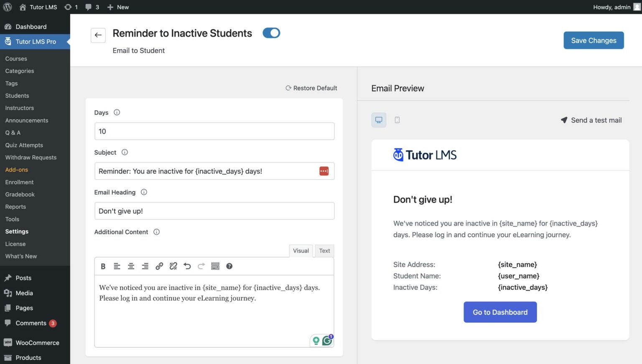
Task: Expand the New item admin menu
Action: tap(117, 7)
